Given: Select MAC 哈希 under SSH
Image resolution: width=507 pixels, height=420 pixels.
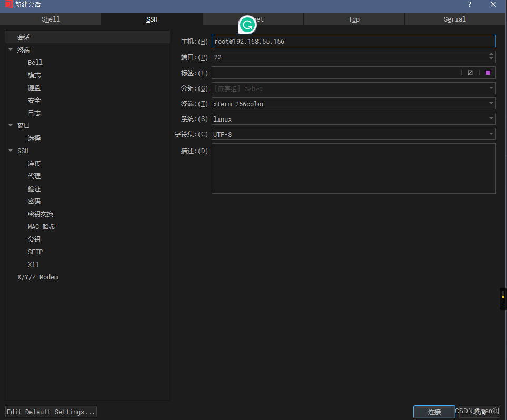Looking at the screenshot, I should point(42,226).
